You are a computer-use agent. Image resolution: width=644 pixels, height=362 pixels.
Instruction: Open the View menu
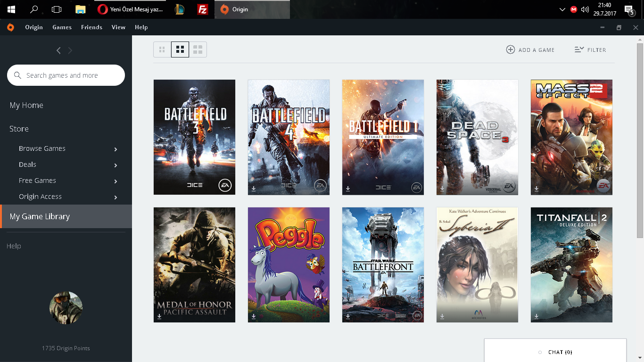pos(118,27)
